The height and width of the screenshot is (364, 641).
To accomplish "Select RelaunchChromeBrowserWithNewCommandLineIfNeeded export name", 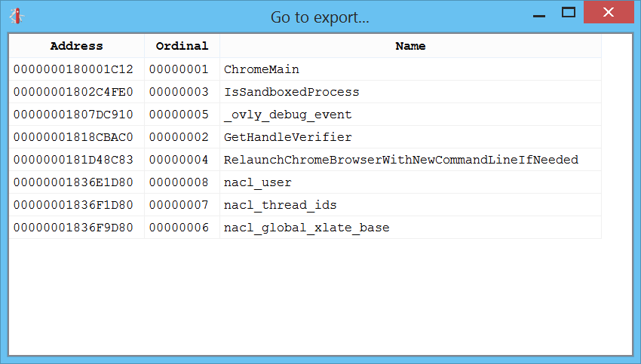I will click(x=401, y=160).
